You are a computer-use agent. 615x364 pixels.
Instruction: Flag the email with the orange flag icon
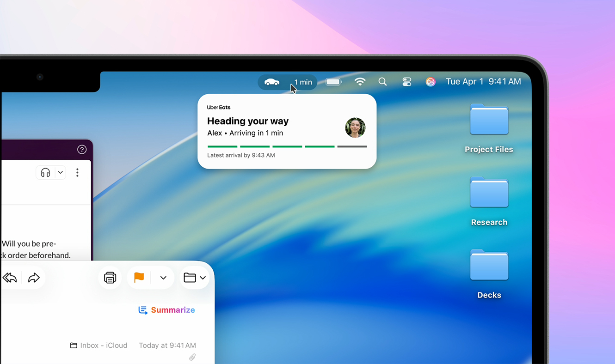point(139,278)
